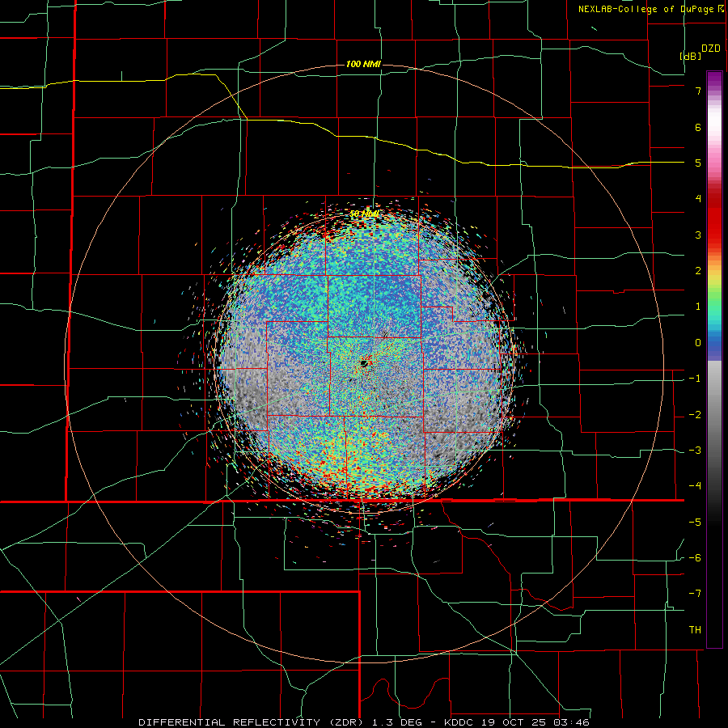Click the 1 tick label on the color scale
Image resolution: width=728 pixels, height=728 pixels.
(x=698, y=307)
